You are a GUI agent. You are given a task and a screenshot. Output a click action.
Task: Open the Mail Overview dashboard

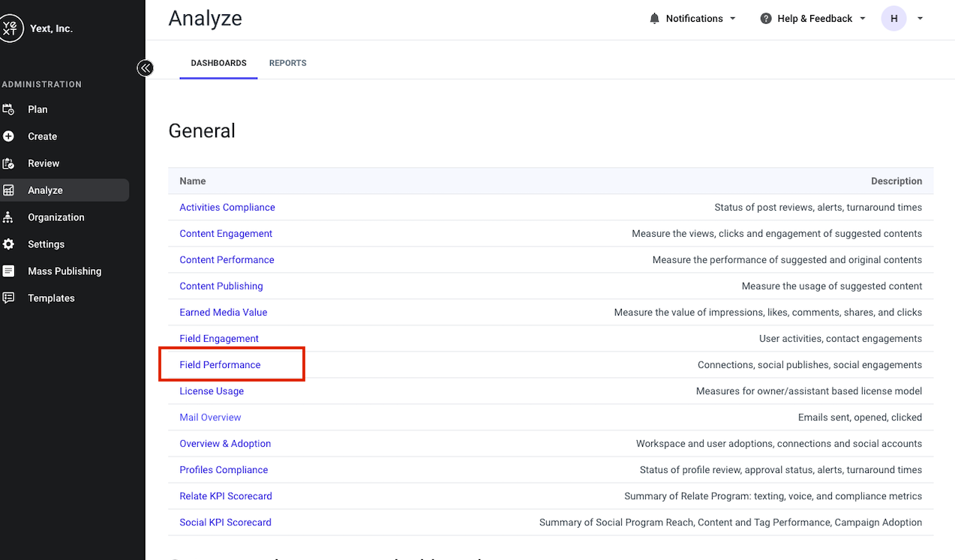(x=210, y=418)
